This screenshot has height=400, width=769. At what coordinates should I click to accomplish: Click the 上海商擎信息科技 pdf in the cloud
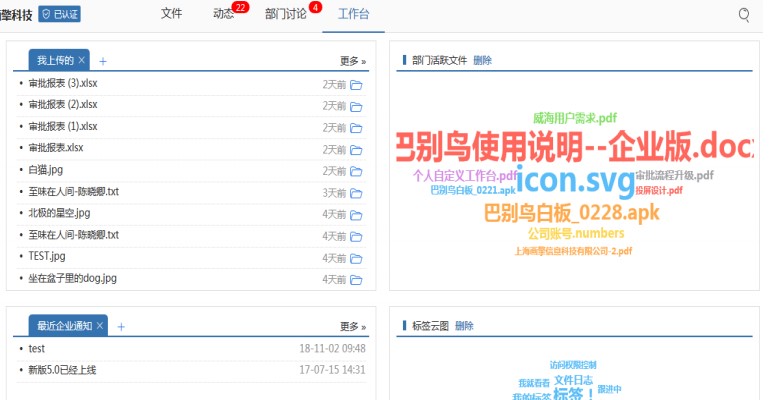573,251
